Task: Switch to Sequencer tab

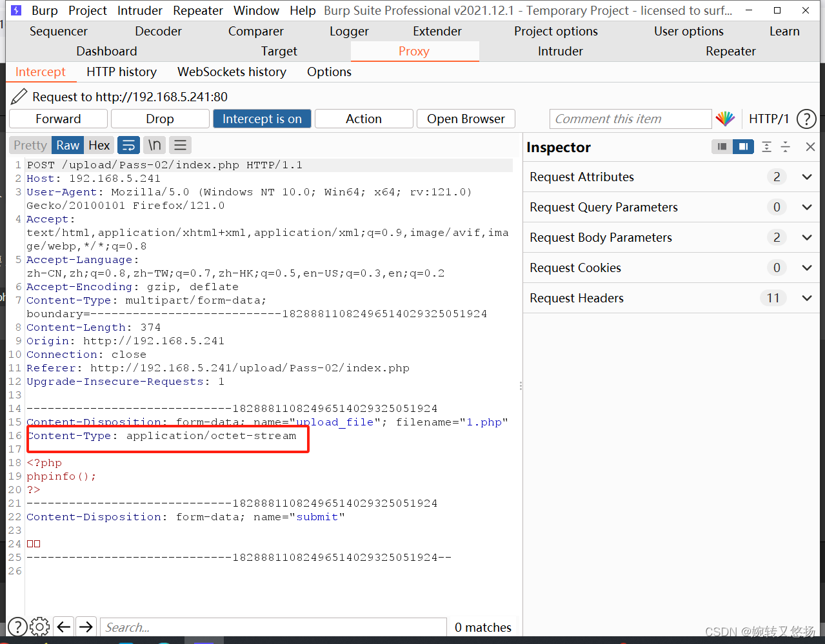Action: (59, 31)
